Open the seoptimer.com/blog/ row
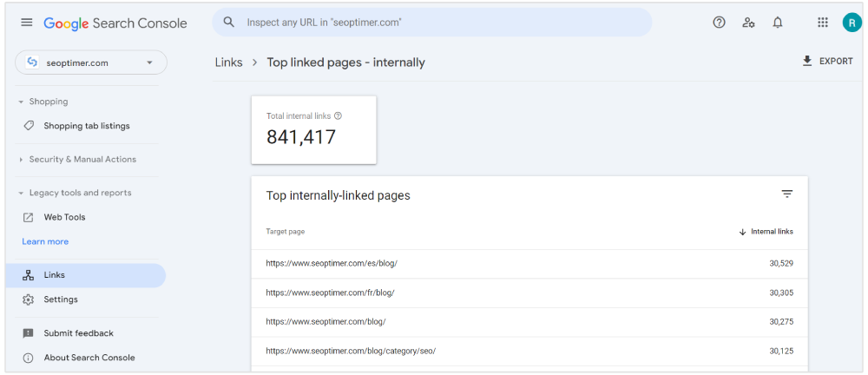This screenshot has width=868, height=375. 529,322
